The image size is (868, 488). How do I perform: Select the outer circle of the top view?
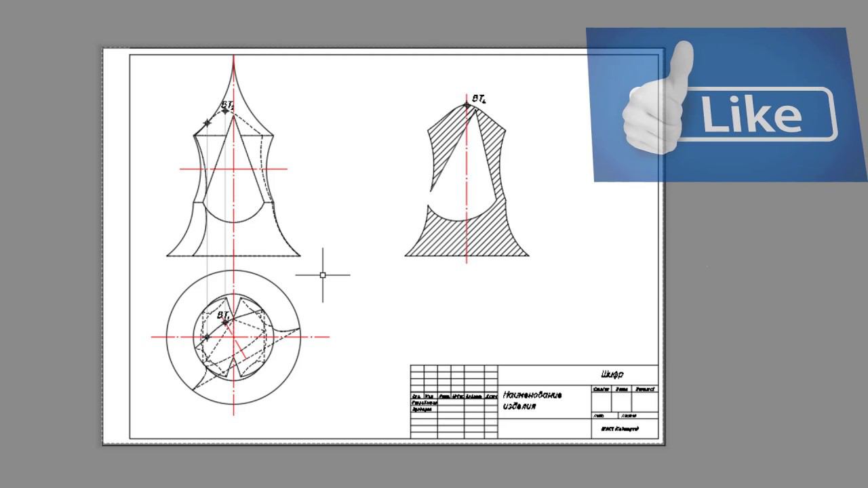click(233, 337)
